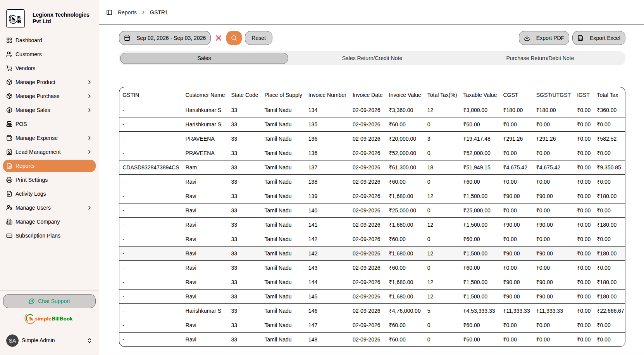This screenshot has width=644, height=355.
Task: Expand the Manage Sales submenu chevron
Action: click(x=90, y=110)
